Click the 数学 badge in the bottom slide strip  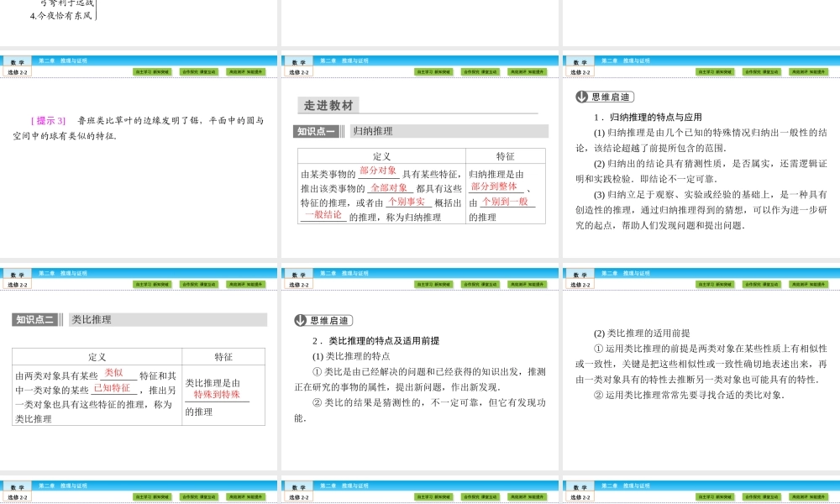(x=15, y=486)
